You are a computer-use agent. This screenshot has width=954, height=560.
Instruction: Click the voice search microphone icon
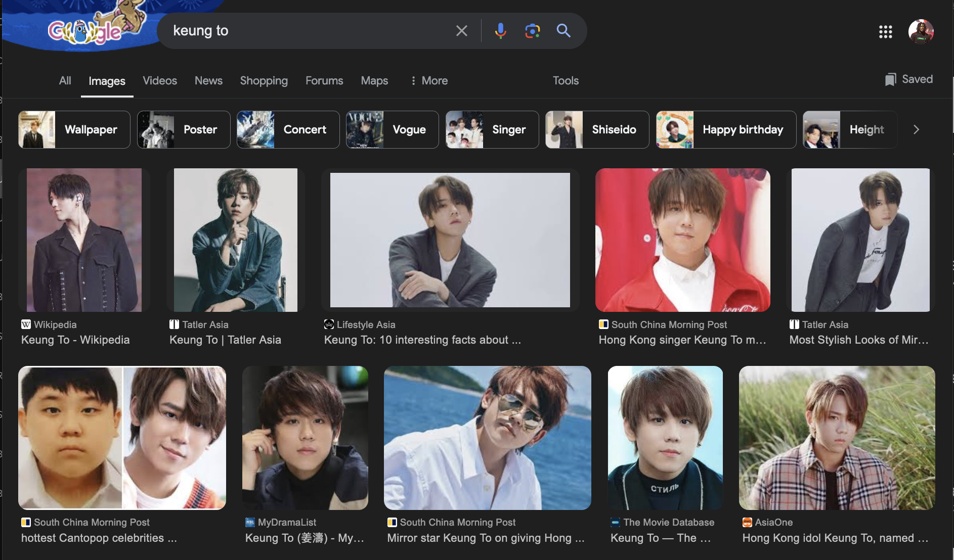click(x=500, y=31)
